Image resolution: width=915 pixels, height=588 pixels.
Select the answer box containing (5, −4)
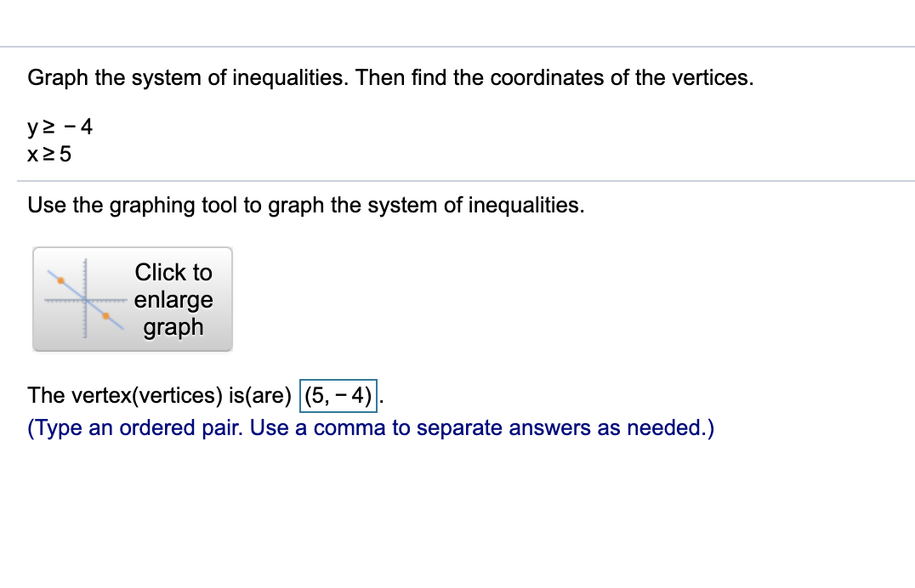[338, 394]
